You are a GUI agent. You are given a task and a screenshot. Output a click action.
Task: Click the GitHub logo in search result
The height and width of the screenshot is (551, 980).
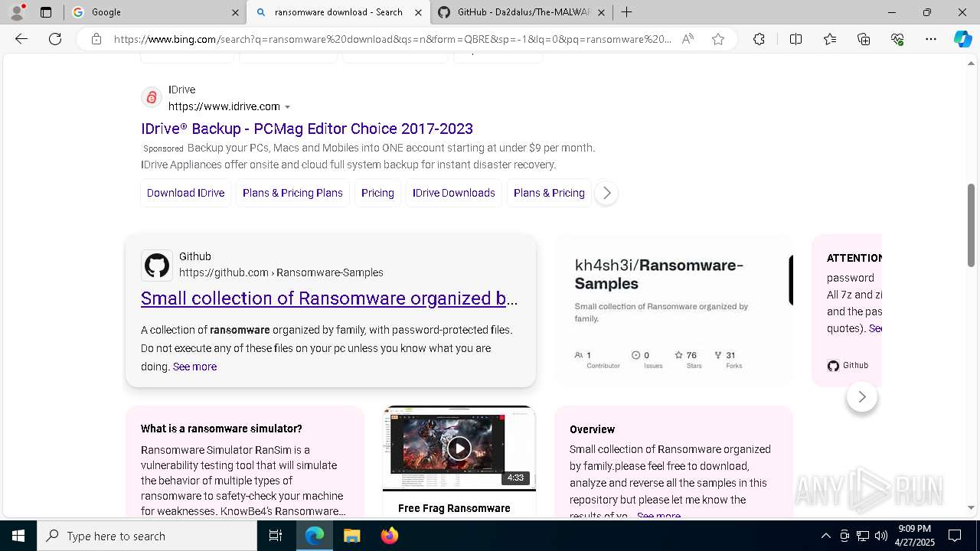click(x=157, y=266)
